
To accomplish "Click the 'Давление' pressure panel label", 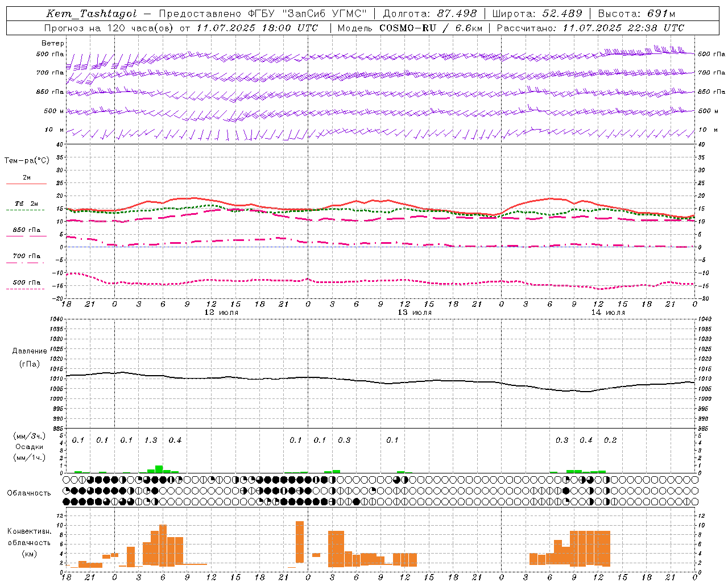I will 30,351.
